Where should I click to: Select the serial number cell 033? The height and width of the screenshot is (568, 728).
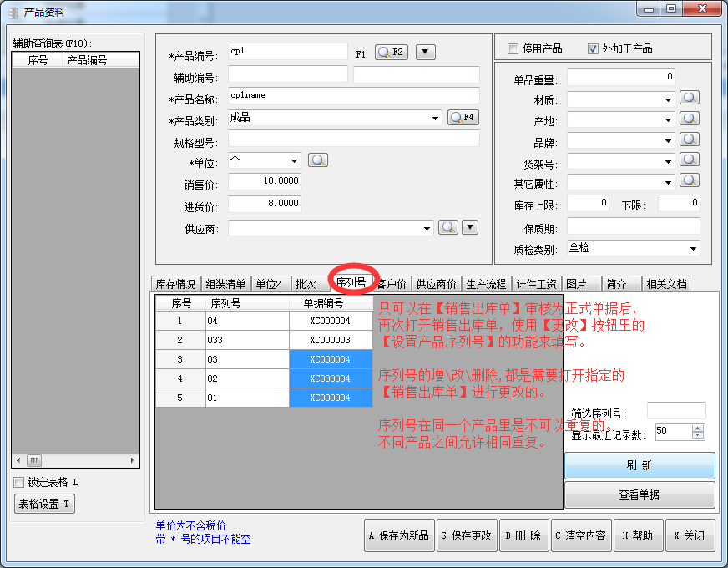tap(247, 340)
